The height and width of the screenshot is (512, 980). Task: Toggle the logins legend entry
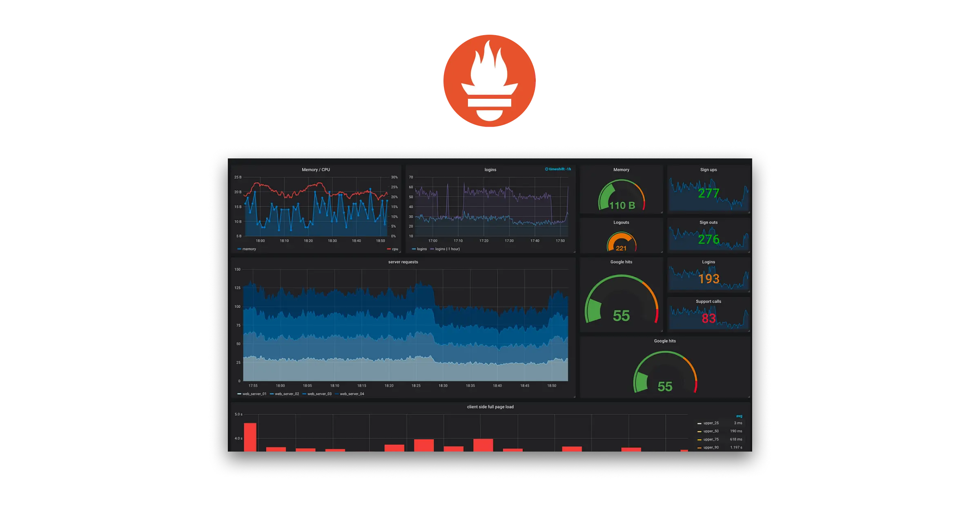tap(422, 249)
